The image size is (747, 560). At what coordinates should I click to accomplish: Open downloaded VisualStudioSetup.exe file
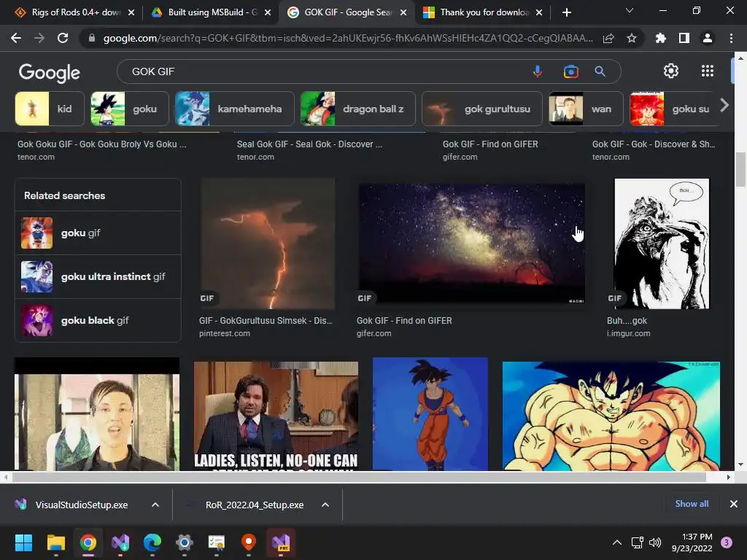81,505
